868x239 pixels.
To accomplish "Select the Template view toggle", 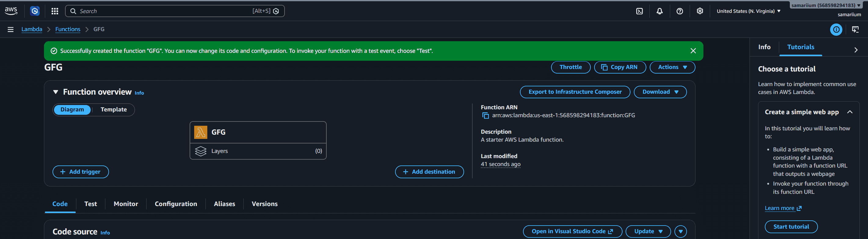I will (114, 110).
